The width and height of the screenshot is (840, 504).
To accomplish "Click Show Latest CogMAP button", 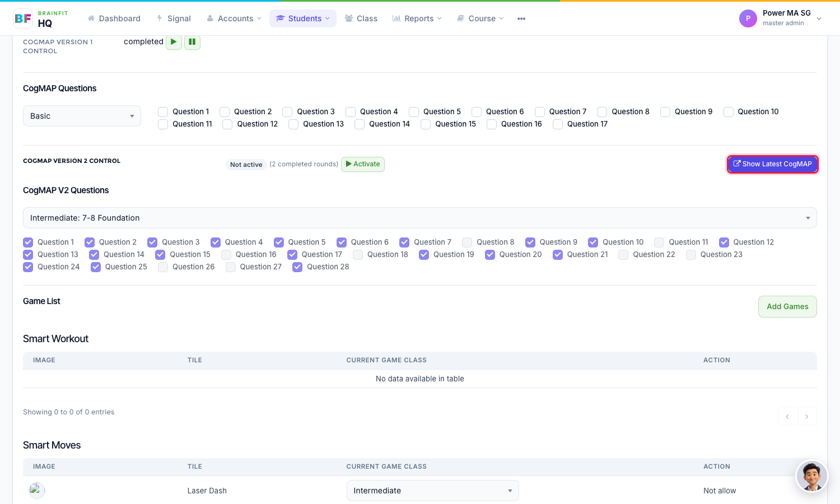I will point(772,164).
